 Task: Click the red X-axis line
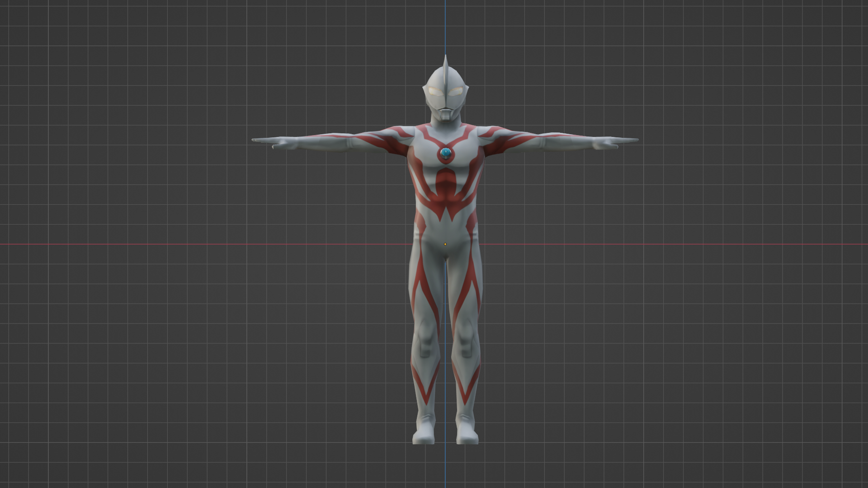pos(181,244)
